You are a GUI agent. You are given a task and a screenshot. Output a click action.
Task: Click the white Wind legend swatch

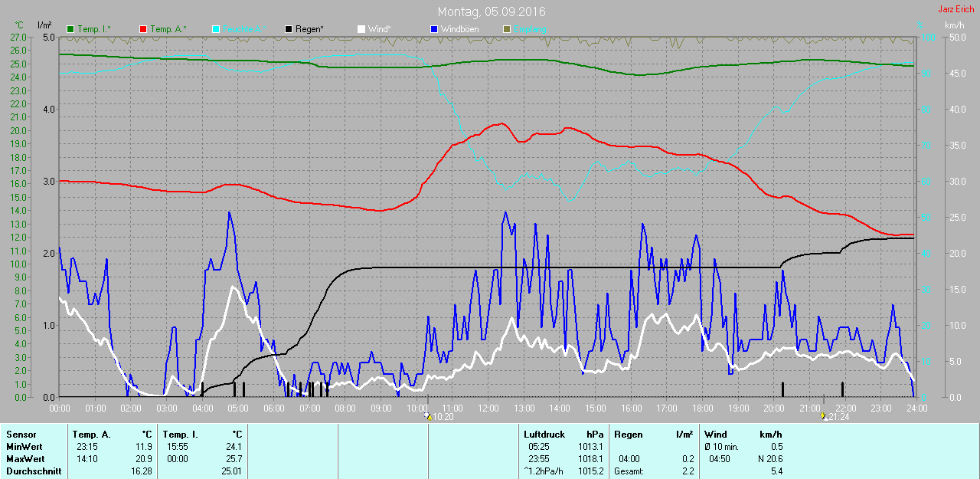(x=361, y=29)
